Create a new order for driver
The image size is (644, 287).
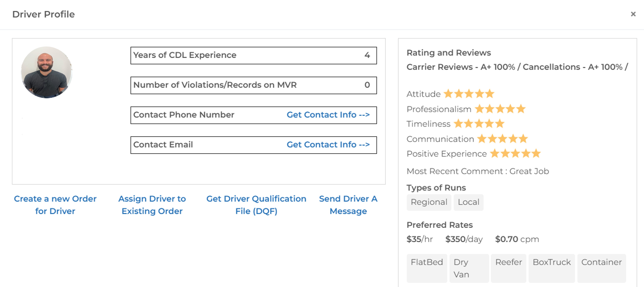click(x=55, y=205)
